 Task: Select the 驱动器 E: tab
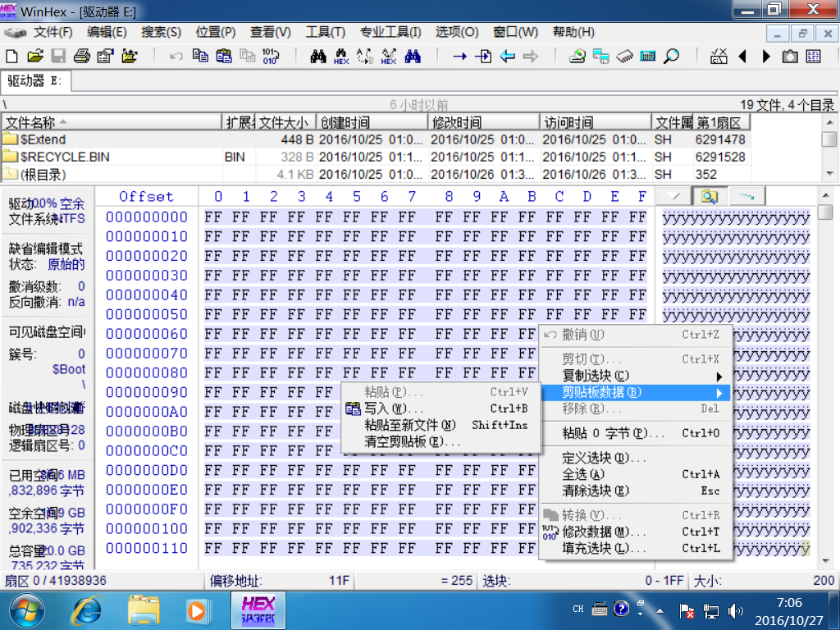point(35,81)
